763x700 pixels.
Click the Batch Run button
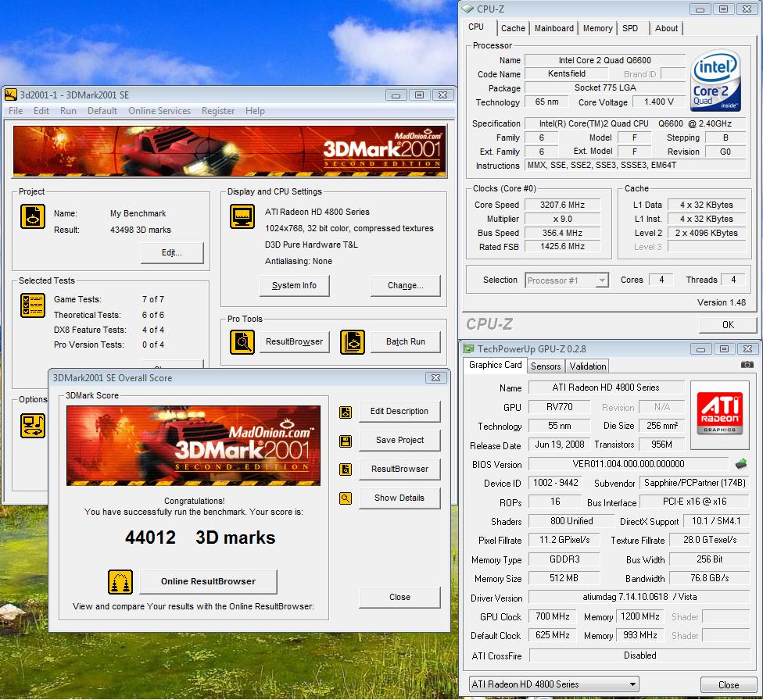405,342
